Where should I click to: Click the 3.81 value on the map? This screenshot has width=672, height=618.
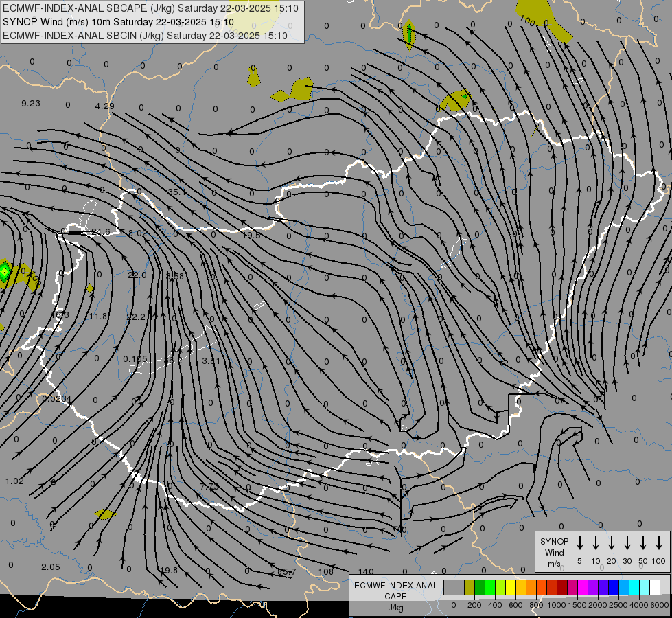point(211,360)
